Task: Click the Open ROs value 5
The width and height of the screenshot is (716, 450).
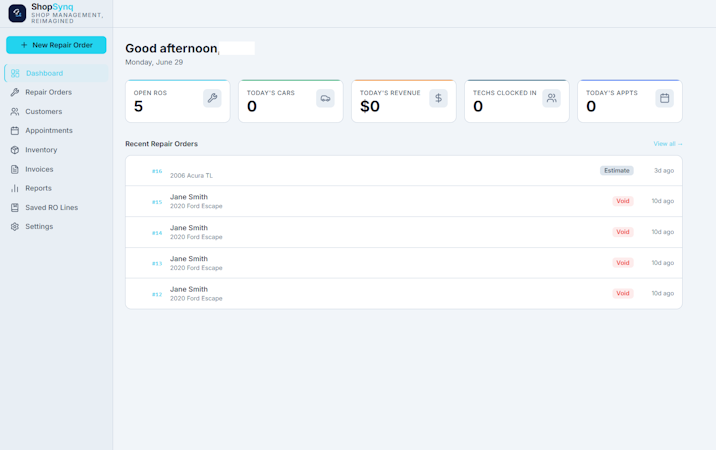Action: tap(138, 106)
